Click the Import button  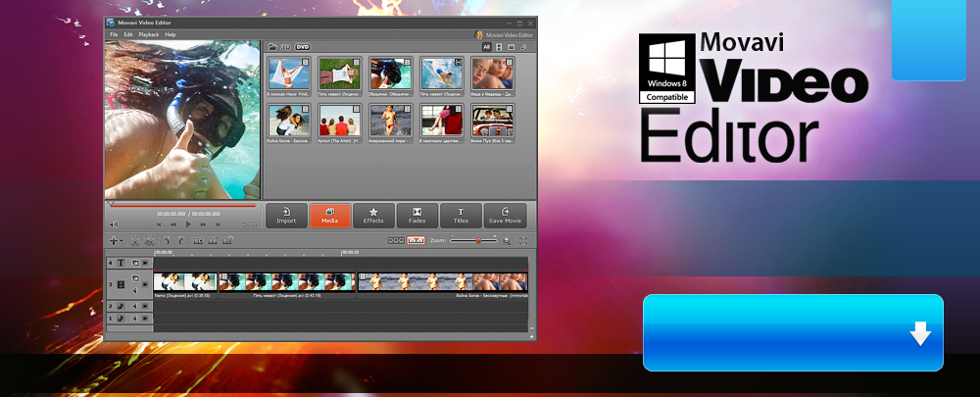[286, 216]
